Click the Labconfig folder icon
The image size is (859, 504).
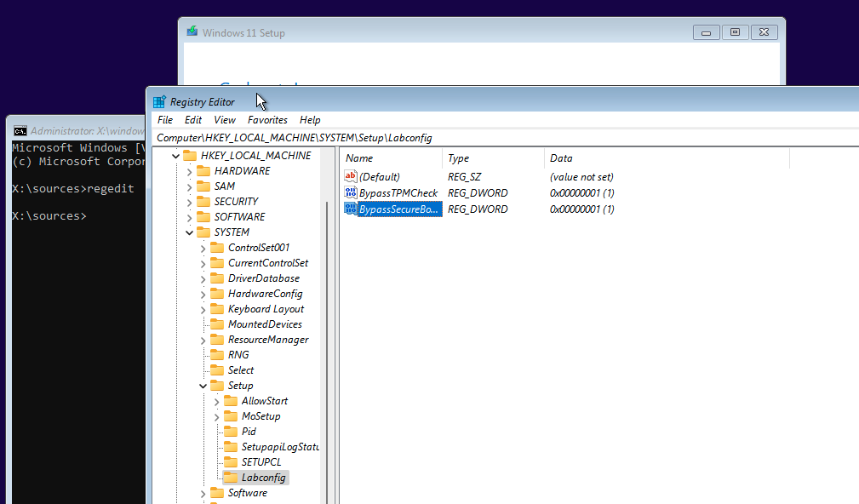click(231, 478)
